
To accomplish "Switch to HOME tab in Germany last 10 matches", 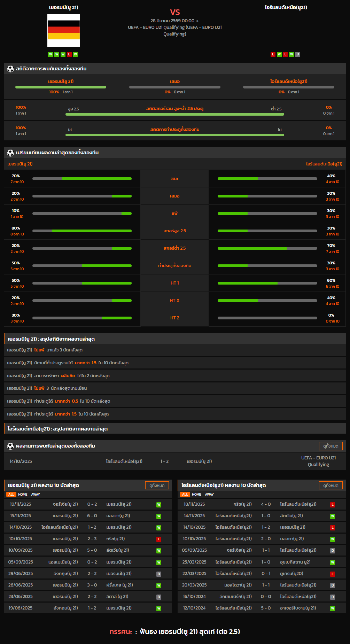I will [23, 495].
